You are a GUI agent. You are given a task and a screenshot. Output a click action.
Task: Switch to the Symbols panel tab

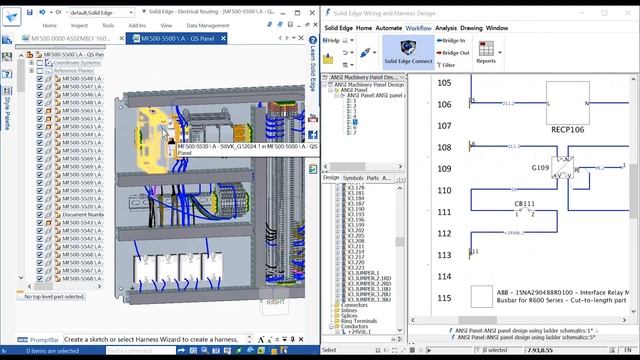tap(353, 178)
